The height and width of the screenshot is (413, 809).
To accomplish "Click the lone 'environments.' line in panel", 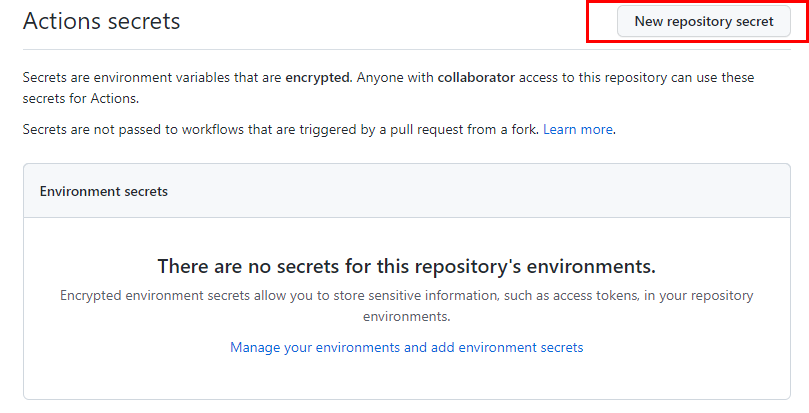I will tap(407, 316).
